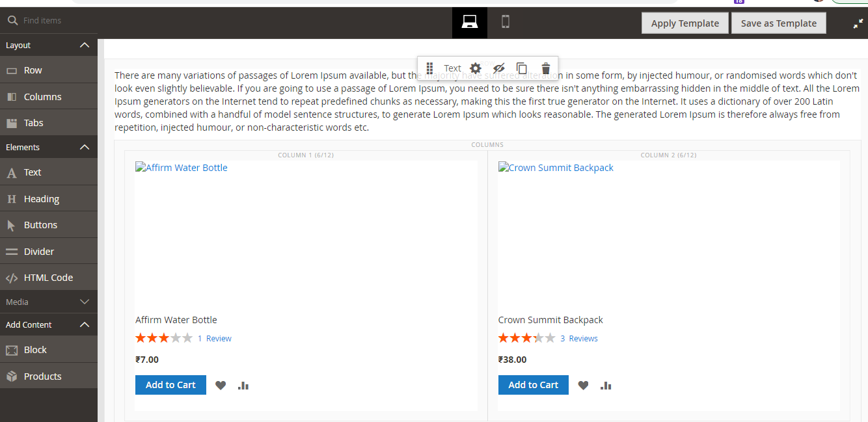The height and width of the screenshot is (422, 868).
Task: Collapse the Layout section
Action: click(x=85, y=45)
